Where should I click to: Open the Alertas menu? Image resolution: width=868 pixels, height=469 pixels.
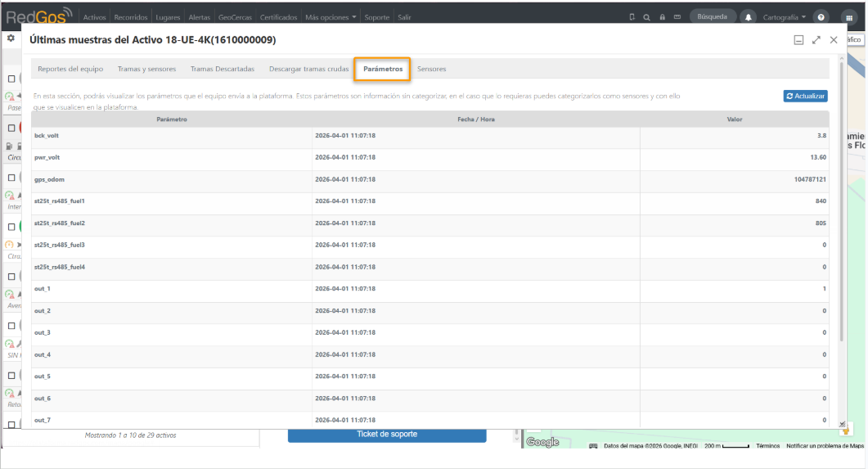tap(200, 17)
